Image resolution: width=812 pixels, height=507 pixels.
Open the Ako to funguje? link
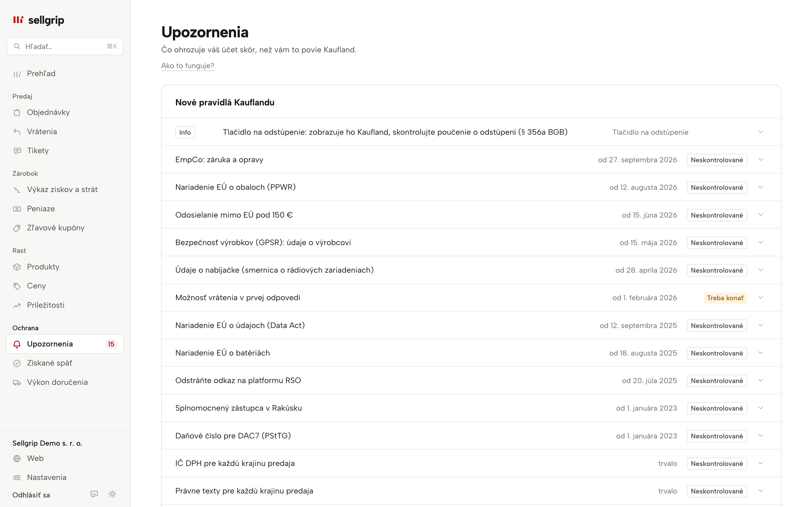click(187, 66)
